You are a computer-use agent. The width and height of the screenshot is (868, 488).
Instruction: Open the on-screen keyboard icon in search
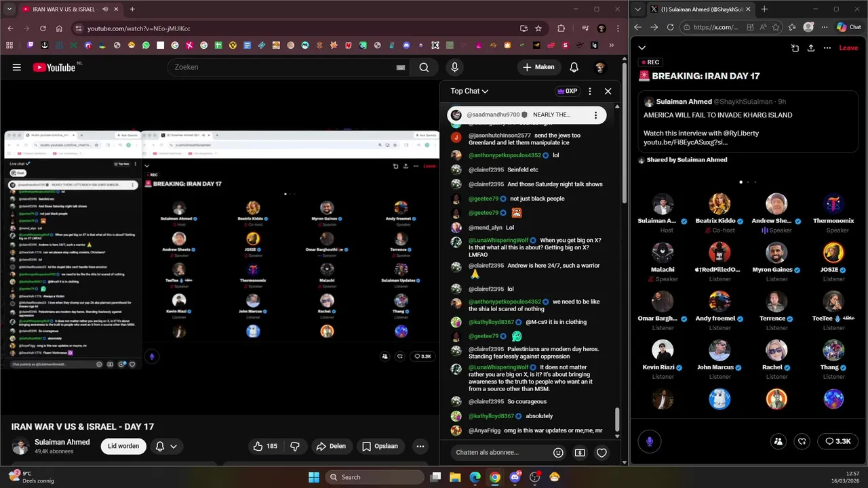tap(401, 67)
